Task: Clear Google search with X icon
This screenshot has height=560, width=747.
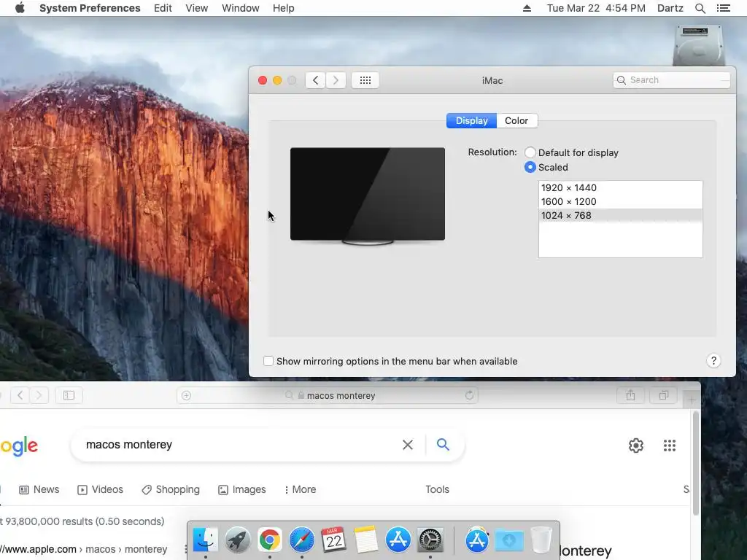Action: tap(408, 445)
